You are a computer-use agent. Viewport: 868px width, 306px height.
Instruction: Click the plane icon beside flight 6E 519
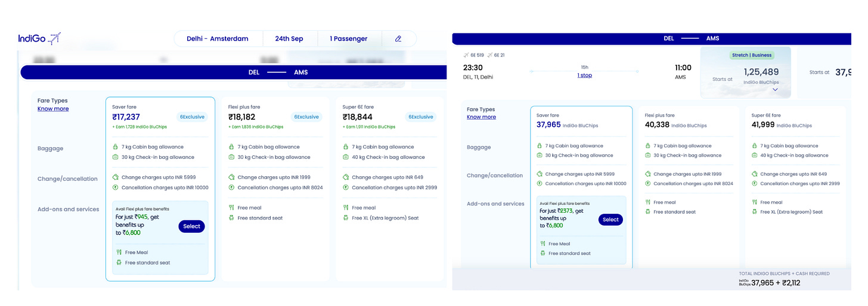click(466, 55)
